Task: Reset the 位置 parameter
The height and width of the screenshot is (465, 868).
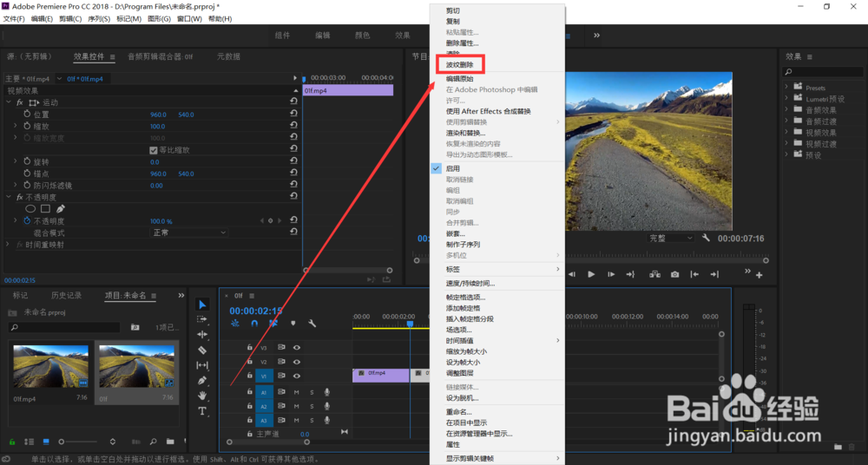Action: 294,114
